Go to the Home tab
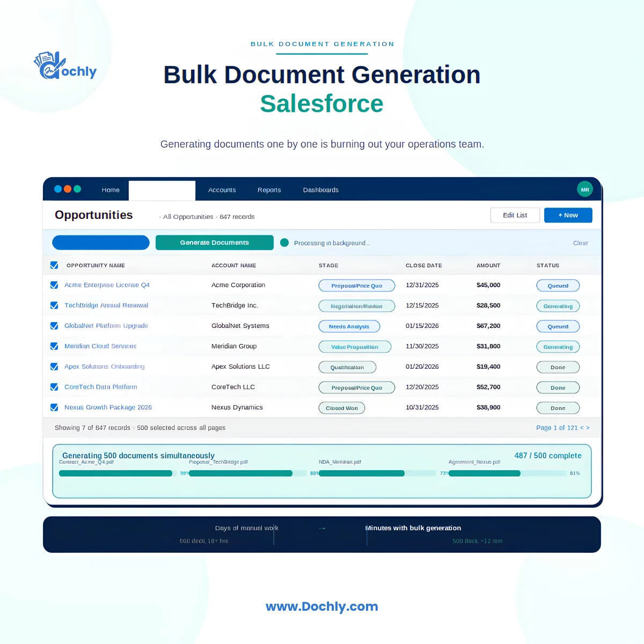Image resolution: width=644 pixels, height=644 pixels. pos(111,190)
